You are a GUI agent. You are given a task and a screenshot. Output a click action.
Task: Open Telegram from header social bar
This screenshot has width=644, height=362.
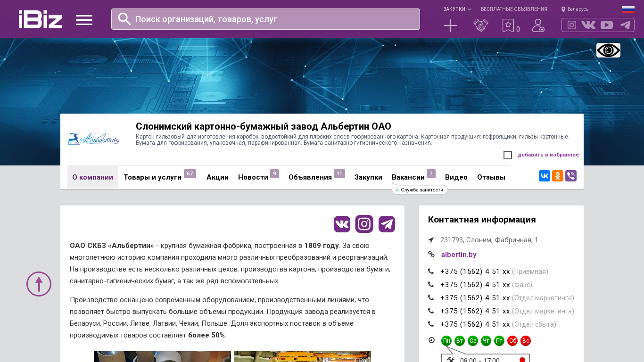[x=625, y=25]
